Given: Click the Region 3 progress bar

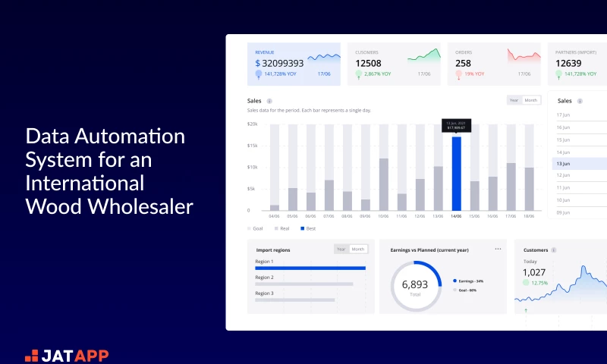Looking at the screenshot, I should (295, 300).
